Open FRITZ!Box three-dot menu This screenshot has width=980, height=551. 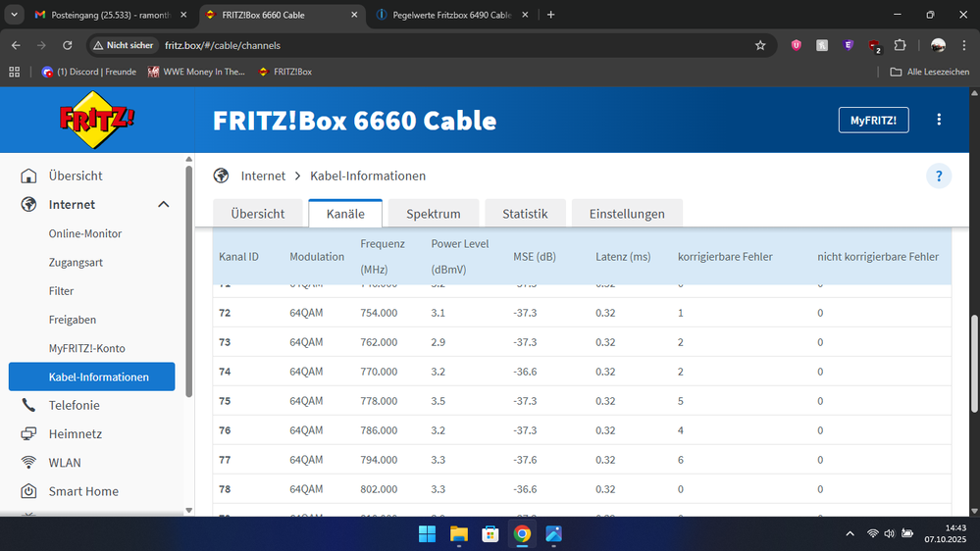(x=939, y=120)
